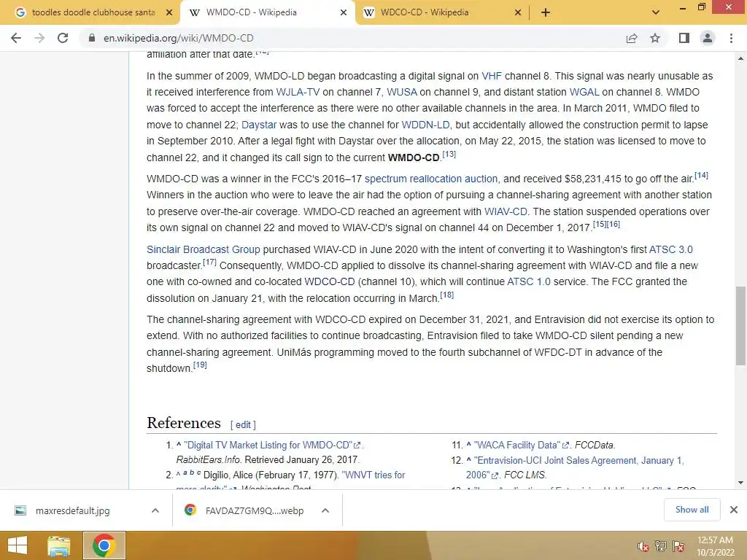Jump to citation 13

(449, 155)
